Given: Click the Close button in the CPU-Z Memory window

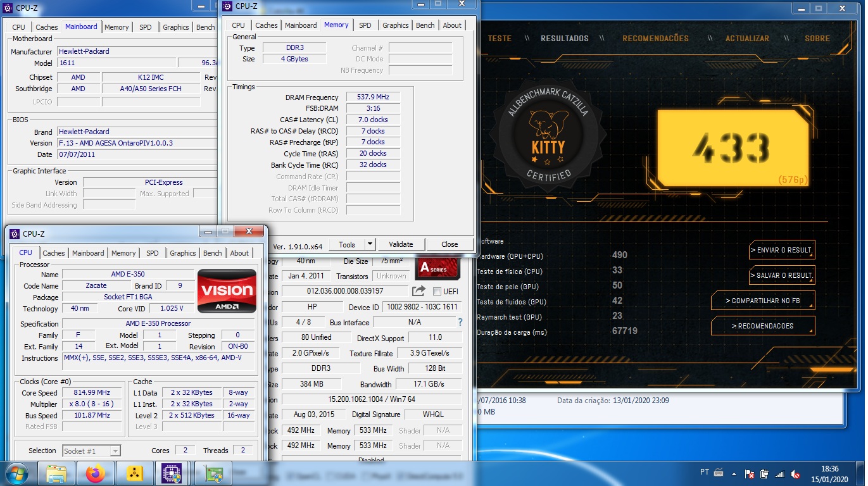Looking at the screenshot, I should (x=450, y=244).
